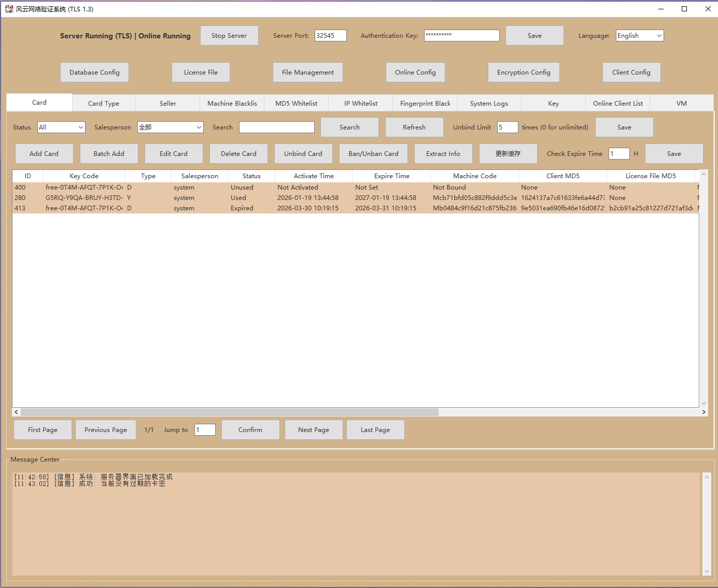Click the app icon in title bar

click(9, 9)
